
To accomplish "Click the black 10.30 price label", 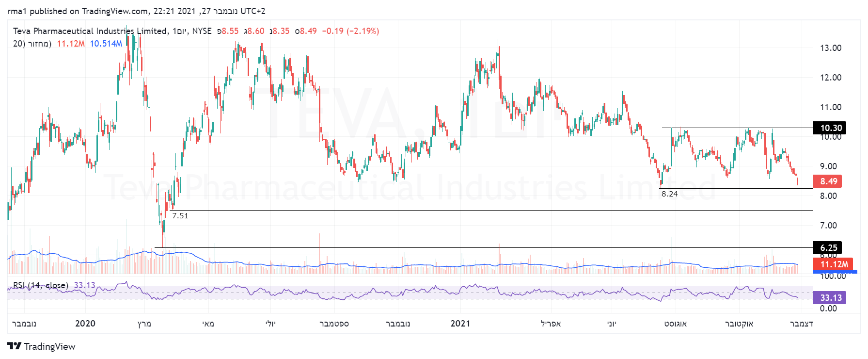I will (830, 128).
